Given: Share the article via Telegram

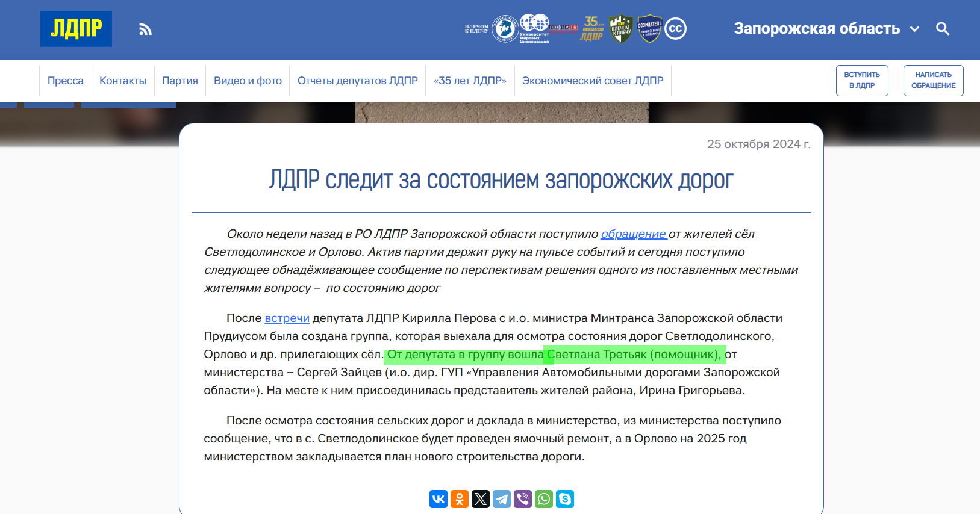Looking at the screenshot, I should [x=502, y=499].
